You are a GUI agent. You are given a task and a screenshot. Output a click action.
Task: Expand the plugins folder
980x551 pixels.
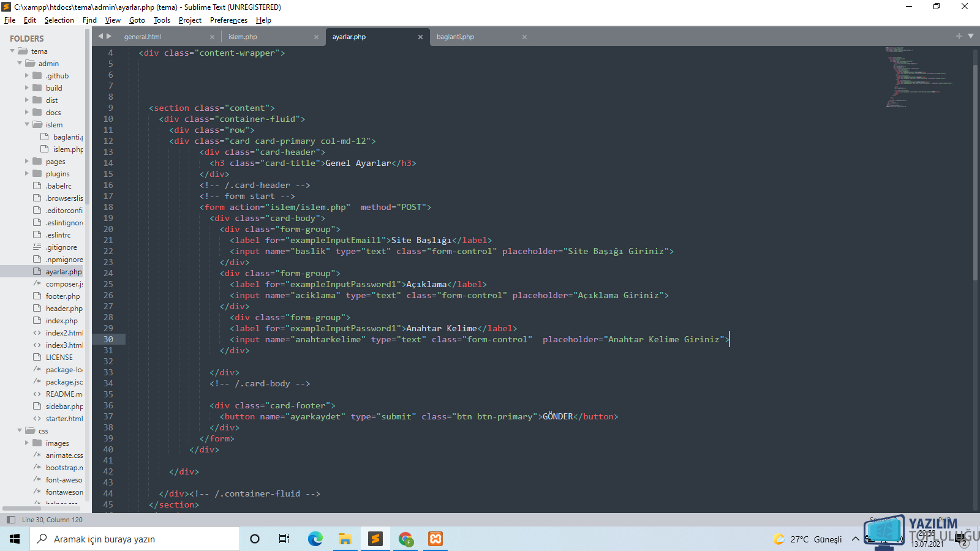(x=27, y=174)
